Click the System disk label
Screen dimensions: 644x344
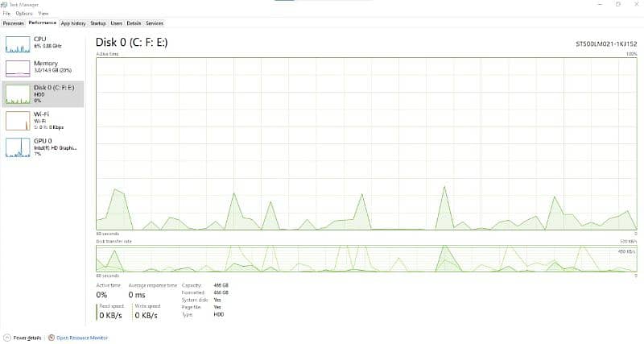point(195,300)
